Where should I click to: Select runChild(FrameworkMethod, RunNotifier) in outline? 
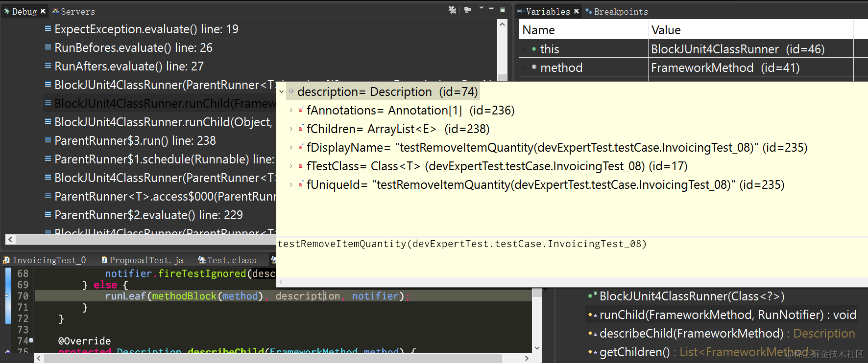click(x=728, y=315)
